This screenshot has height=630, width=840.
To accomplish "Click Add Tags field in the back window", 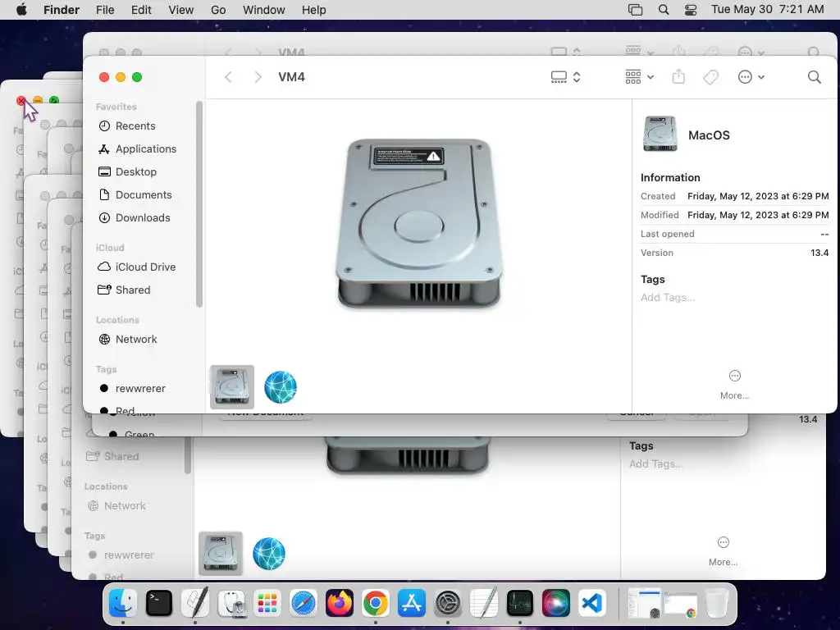I will click(655, 464).
